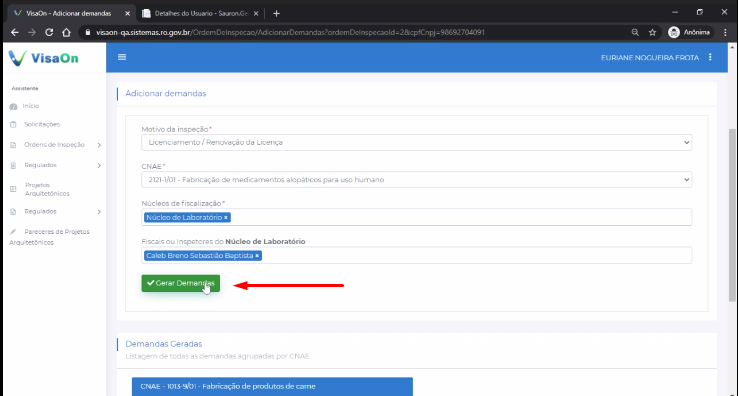Screen dimensions: 738x396
Task: Click the Início dashboard icon
Action: pos(13,106)
